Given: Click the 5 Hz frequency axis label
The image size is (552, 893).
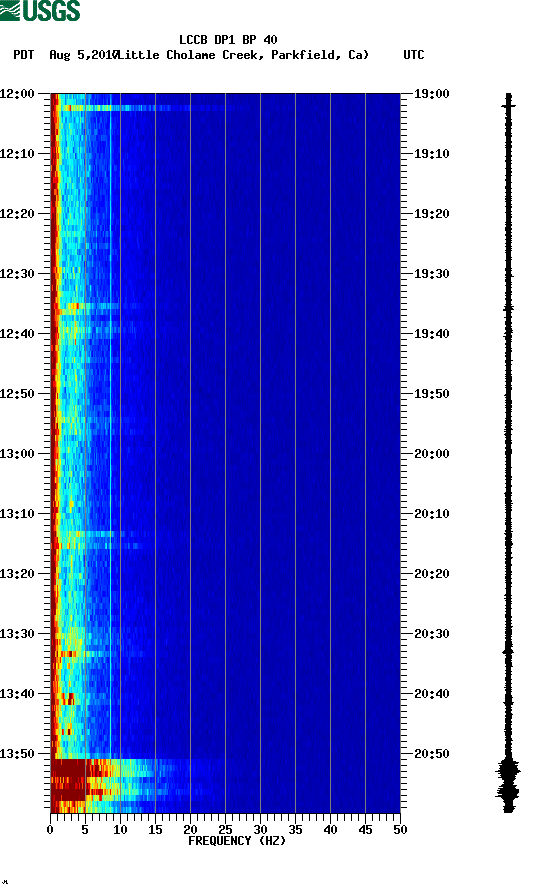Looking at the screenshot, I should [x=85, y=830].
